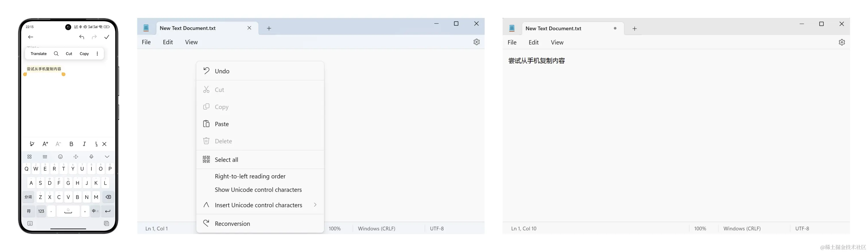This screenshot has height=252, width=868.
Task: Click UTF-8 in middle Notepad status bar
Action: 437,228
